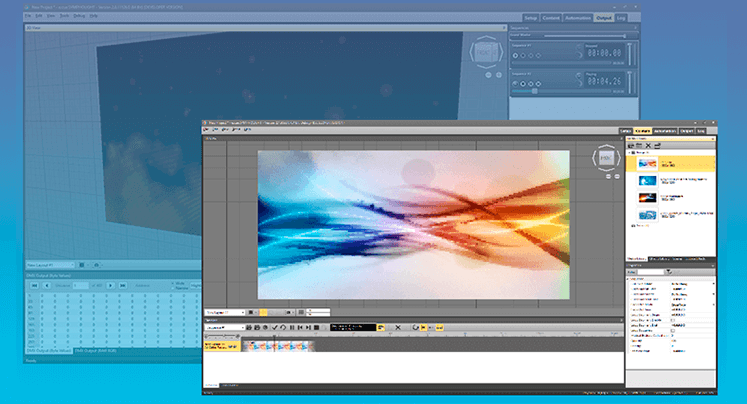Click the delete X icon in media library toolbar
The height and width of the screenshot is (404, 747).
648,145
